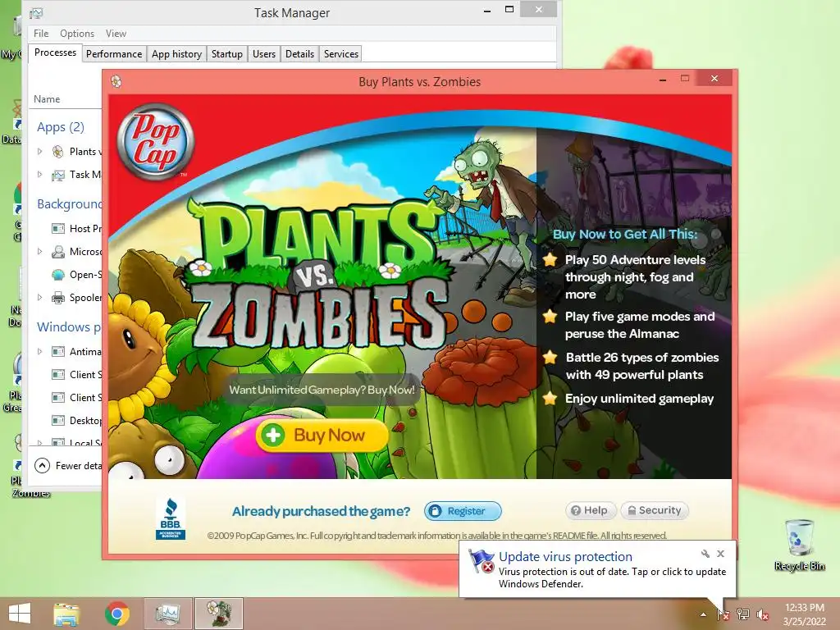Expand the Antimalware process row
The height and width of the screenshot is (630, 840).
[39, 351]
